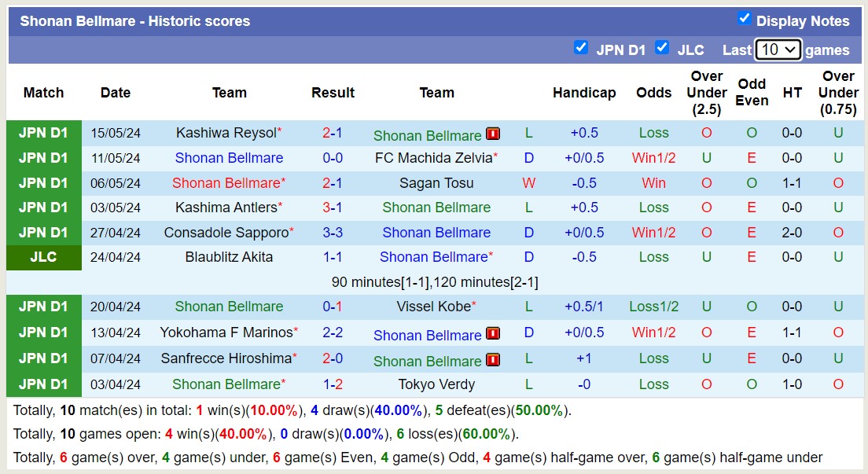Open the Tokyo Verdy team link

click(436, 384)
